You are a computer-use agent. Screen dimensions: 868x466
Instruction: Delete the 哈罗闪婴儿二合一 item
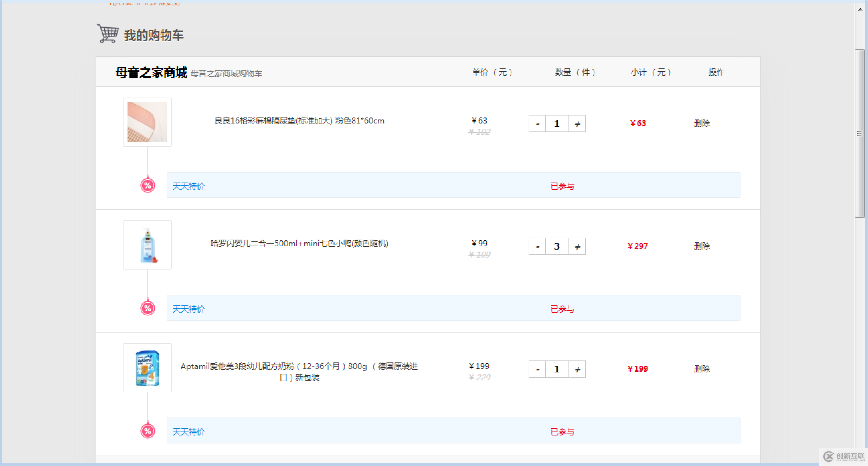click(702, 246)
